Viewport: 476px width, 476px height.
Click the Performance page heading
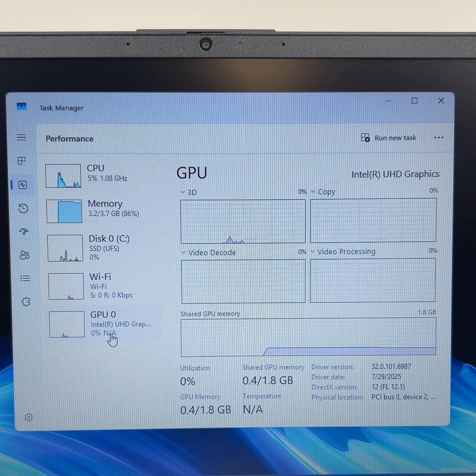pyautogui.click(x=69, y=139)
